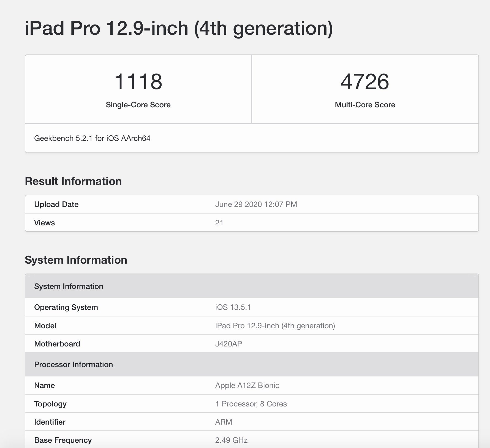The width and height of the screenshot is (490, 448).
Task: Select the Model value iPad Pro 12.9-inch
Action: tap(275, 326)
